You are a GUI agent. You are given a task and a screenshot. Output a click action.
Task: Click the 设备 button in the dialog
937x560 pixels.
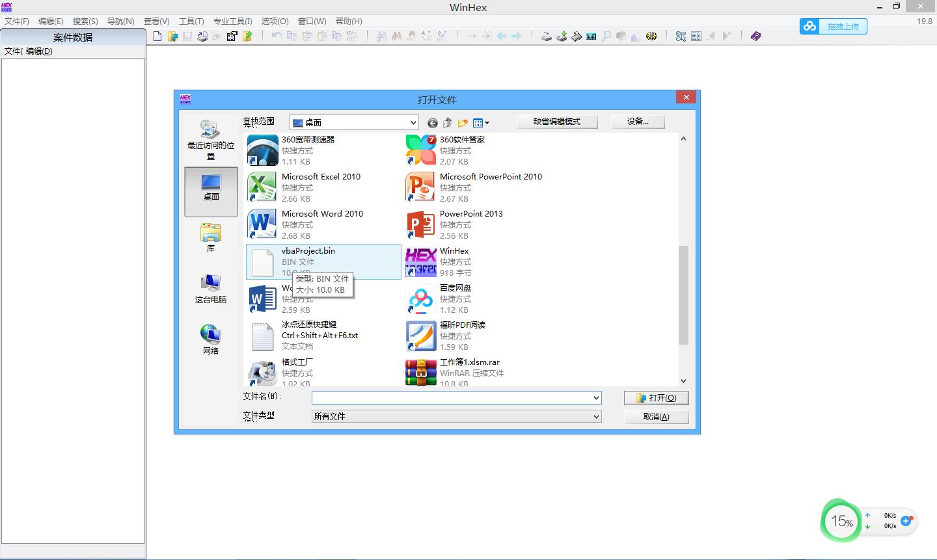tap(638, 122)
